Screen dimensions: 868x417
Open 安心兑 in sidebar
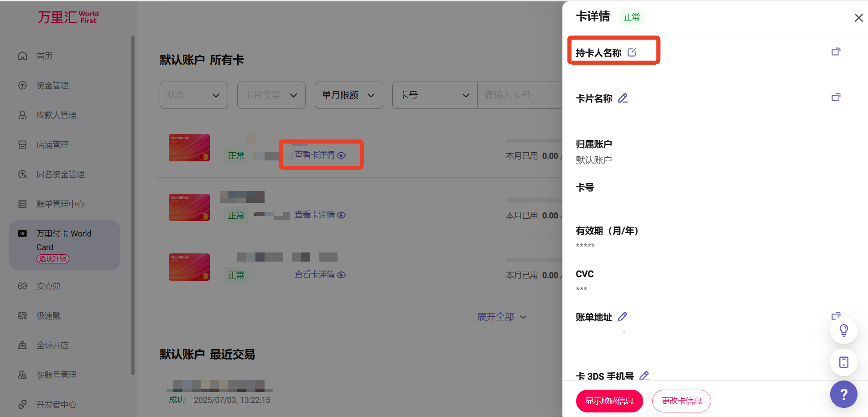pos(48,286)
